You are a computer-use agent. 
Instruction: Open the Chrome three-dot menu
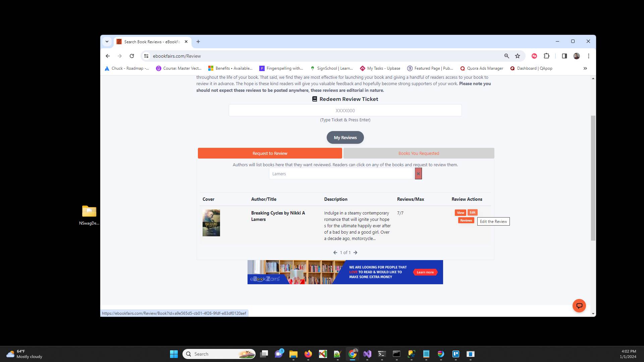point(589,56)
